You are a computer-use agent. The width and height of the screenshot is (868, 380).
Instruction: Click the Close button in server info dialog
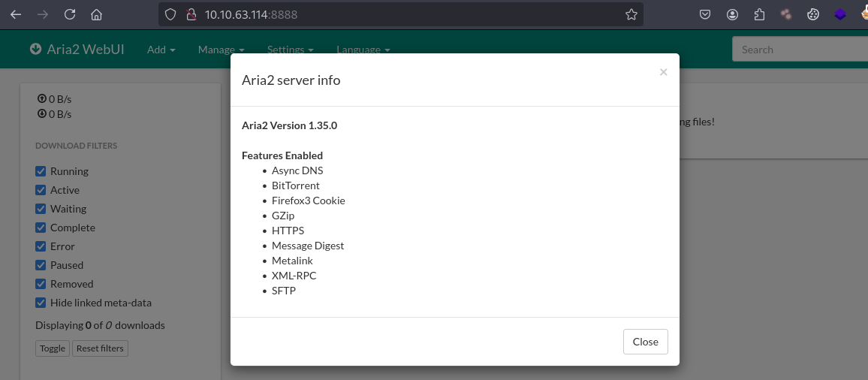tap(645, 342)
